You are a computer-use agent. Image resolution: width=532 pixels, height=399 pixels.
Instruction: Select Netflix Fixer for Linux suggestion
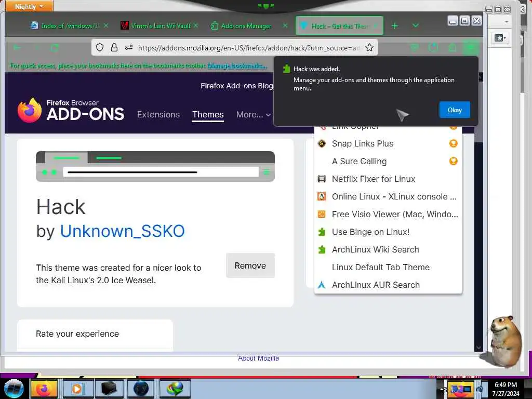click(388, 179)
